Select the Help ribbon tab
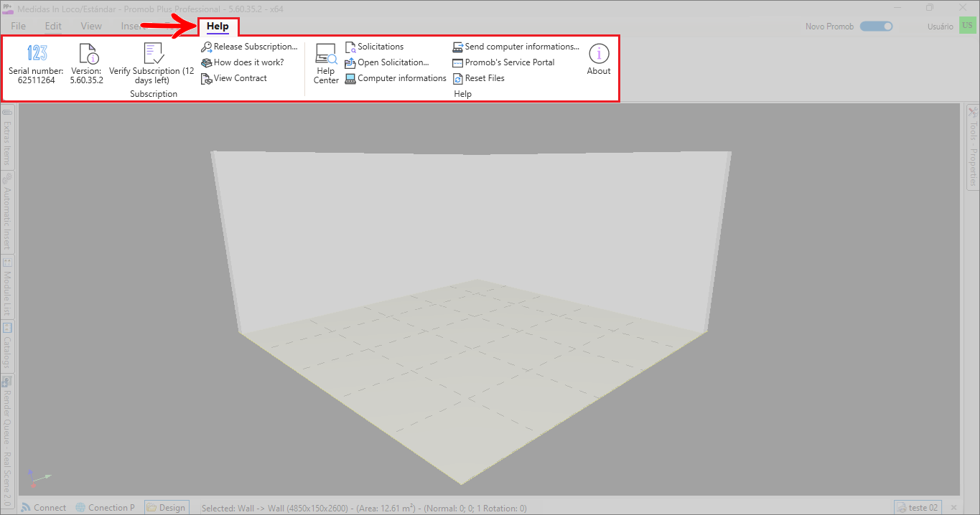Screen dimensions: 980x515 (218, 27)
